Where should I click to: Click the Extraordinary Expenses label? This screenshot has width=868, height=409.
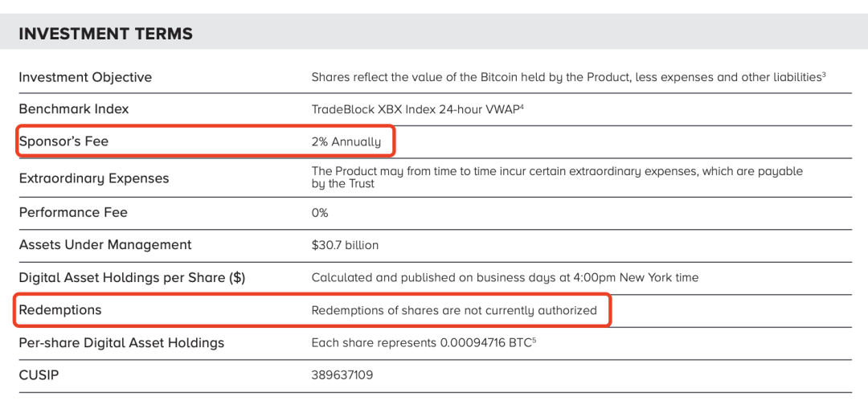pos(94,178)
